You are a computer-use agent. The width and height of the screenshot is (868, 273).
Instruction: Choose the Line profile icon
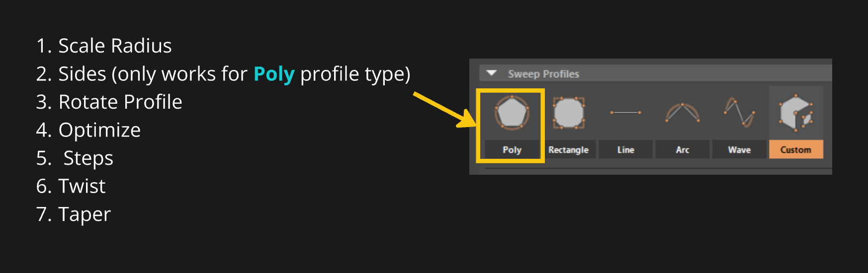point(625,113)
